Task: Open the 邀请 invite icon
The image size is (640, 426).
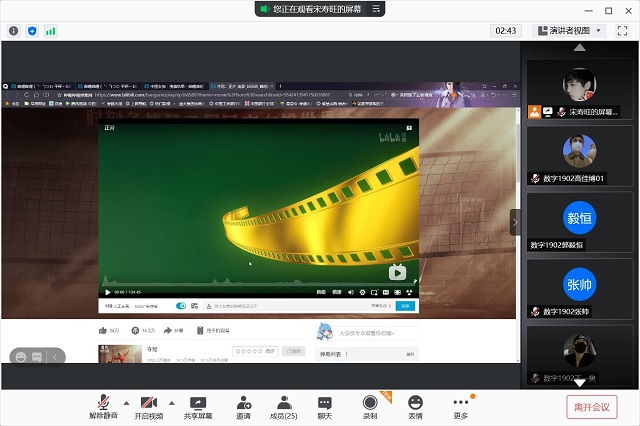Action: (243, 402)
